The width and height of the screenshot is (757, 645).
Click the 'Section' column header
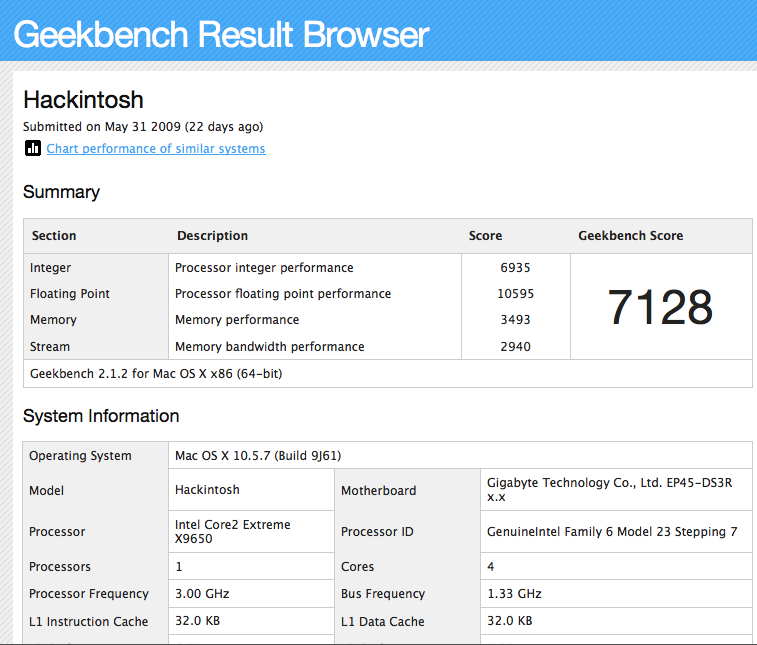(54, 236)
